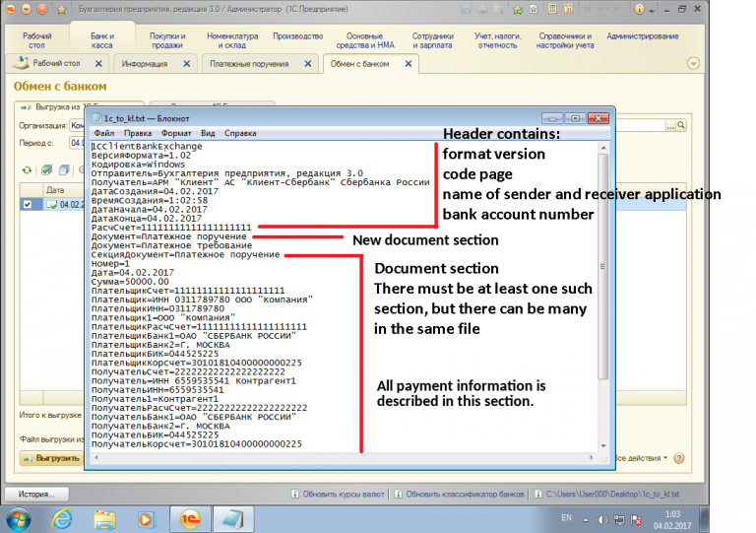Image resolution: width=756 pixels, height=533 pixels.
Task: Open the Банк и касса section
Action: pos(103,39)
